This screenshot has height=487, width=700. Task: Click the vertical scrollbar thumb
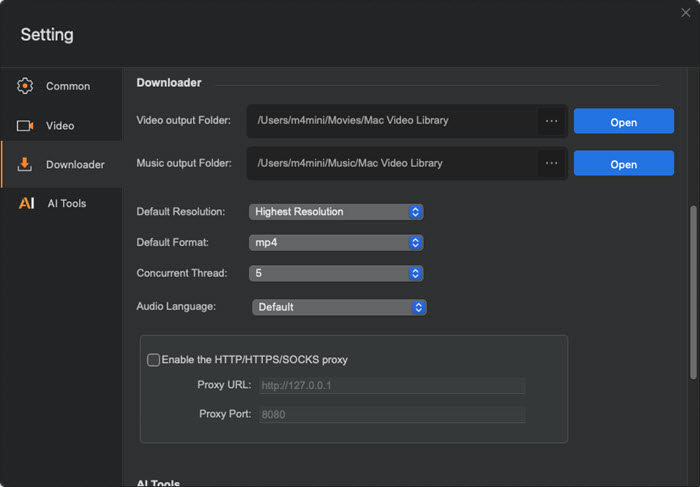693,292
